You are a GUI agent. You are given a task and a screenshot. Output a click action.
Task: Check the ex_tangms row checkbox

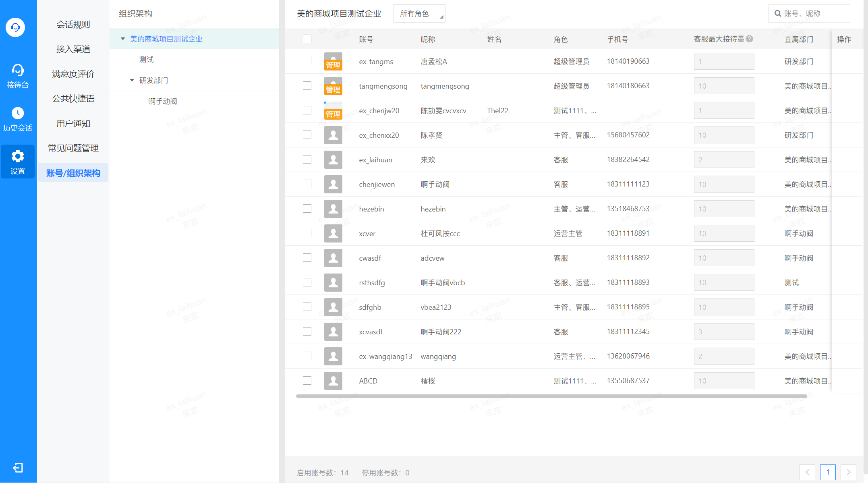307,61
